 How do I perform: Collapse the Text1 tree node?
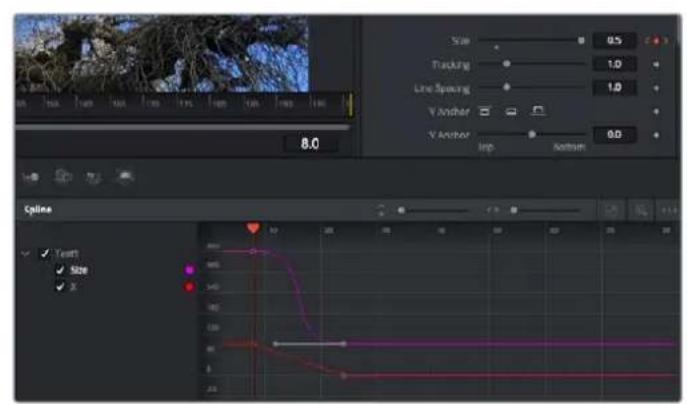(x=26, y=253)
